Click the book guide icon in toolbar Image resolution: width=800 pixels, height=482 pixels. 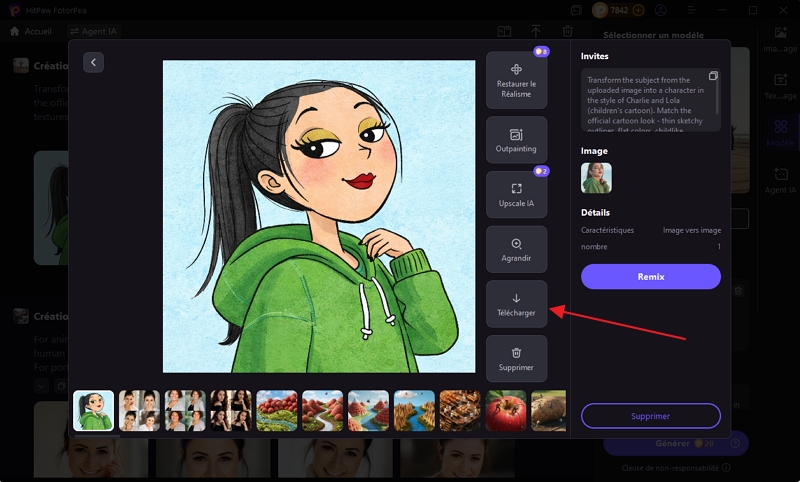coord(504,32)
